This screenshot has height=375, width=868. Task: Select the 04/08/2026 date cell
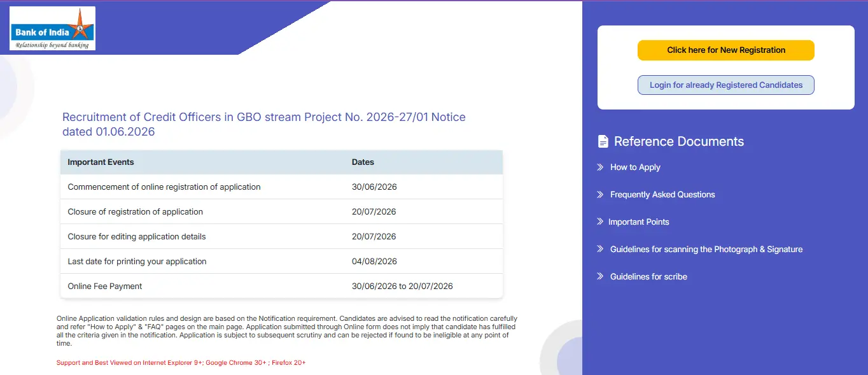click(x=374, y=261)
